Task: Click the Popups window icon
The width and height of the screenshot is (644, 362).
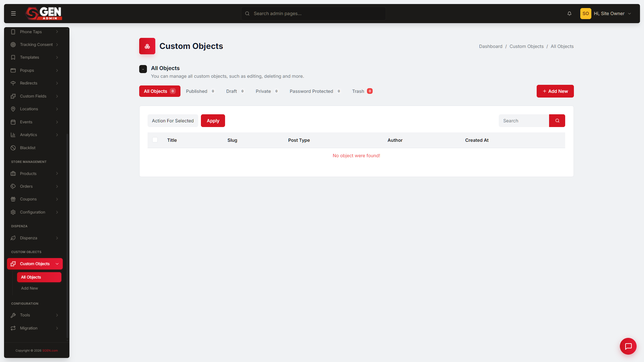Action: point(13,70)
